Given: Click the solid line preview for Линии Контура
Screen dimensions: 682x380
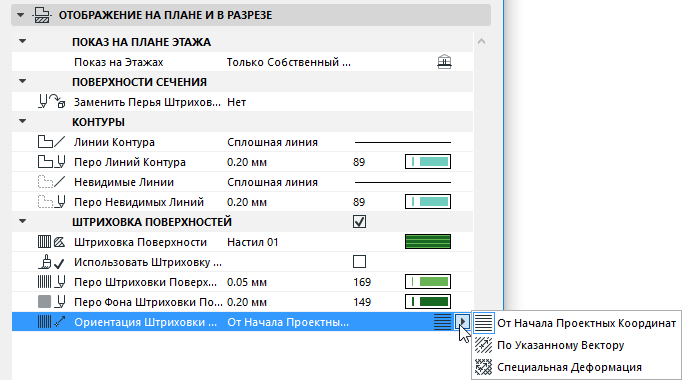Looking at the screenshot, I should tap(403, 142).
